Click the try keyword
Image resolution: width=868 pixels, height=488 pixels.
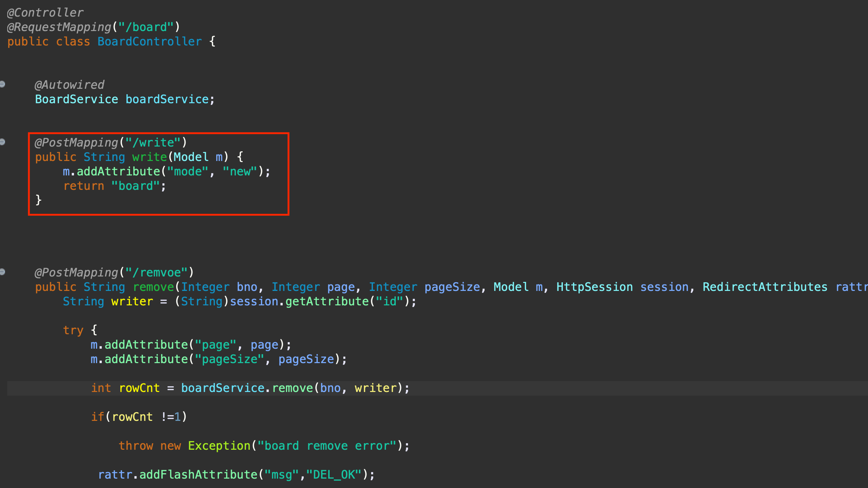pos(73,331)
